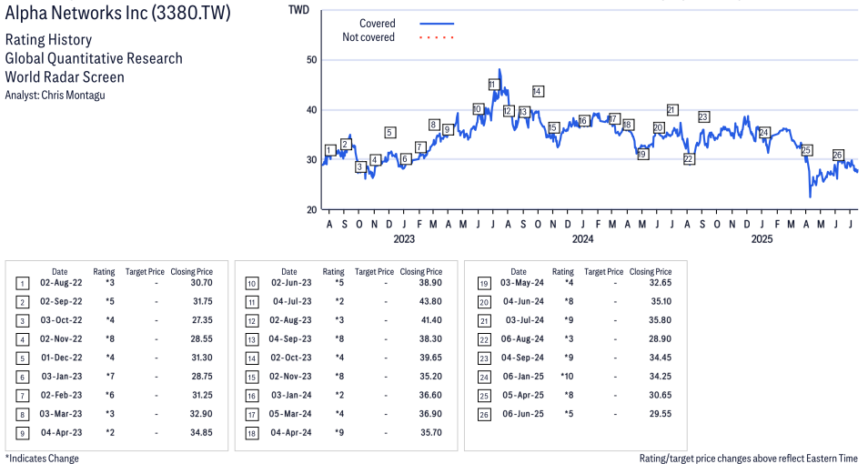Click the 05-Apr-25 date cell
868x464 pixels.
523,396
